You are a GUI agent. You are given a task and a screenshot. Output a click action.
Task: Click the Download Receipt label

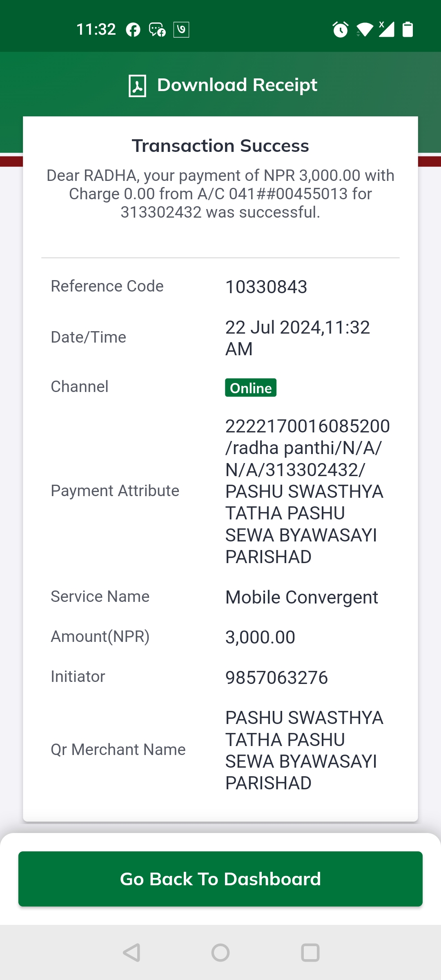click(237, 85)
